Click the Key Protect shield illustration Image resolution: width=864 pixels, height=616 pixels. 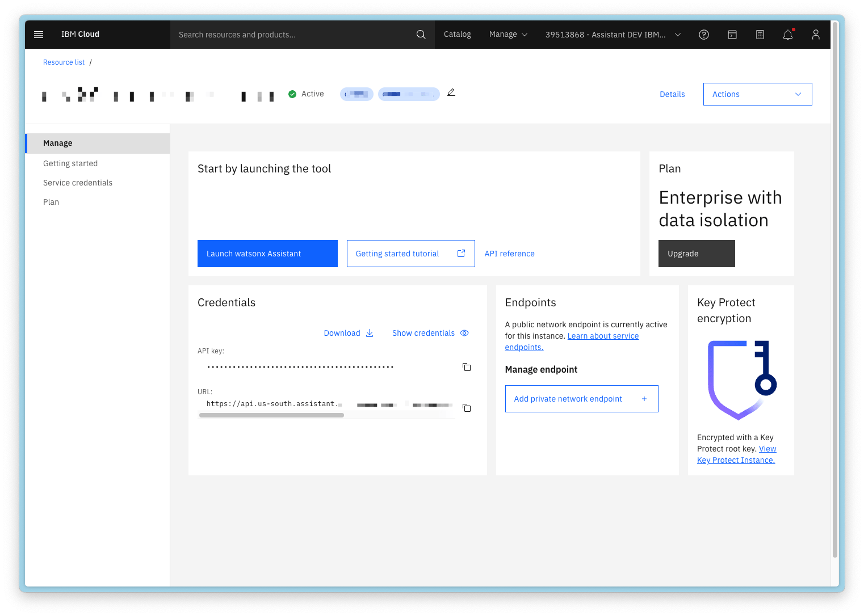pos(742,380)
